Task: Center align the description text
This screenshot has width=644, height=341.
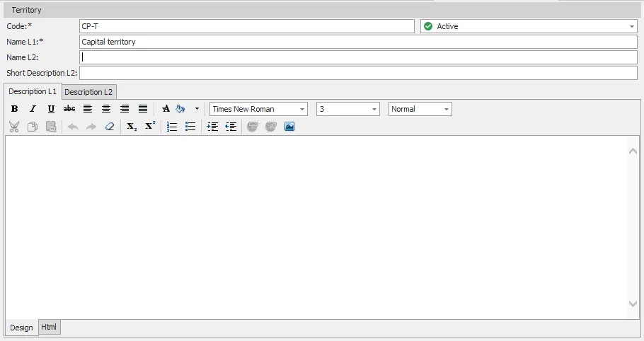Action: (x=106, y=109)
